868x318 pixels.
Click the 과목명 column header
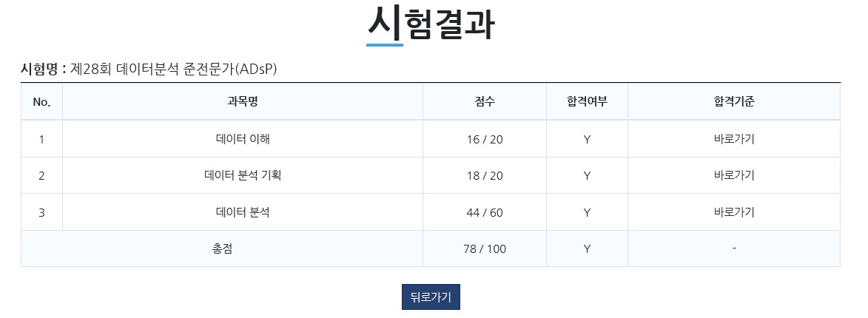pyautogui.click(x=243, y=102)
